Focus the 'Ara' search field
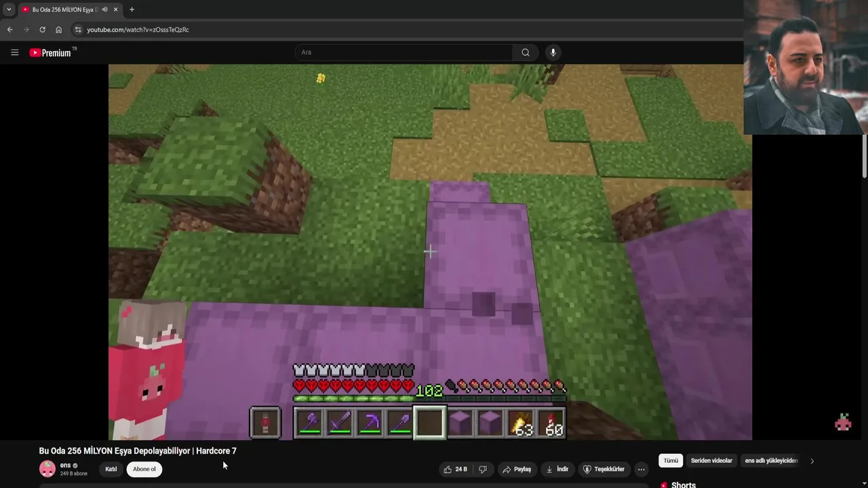 tap(404, 52)
